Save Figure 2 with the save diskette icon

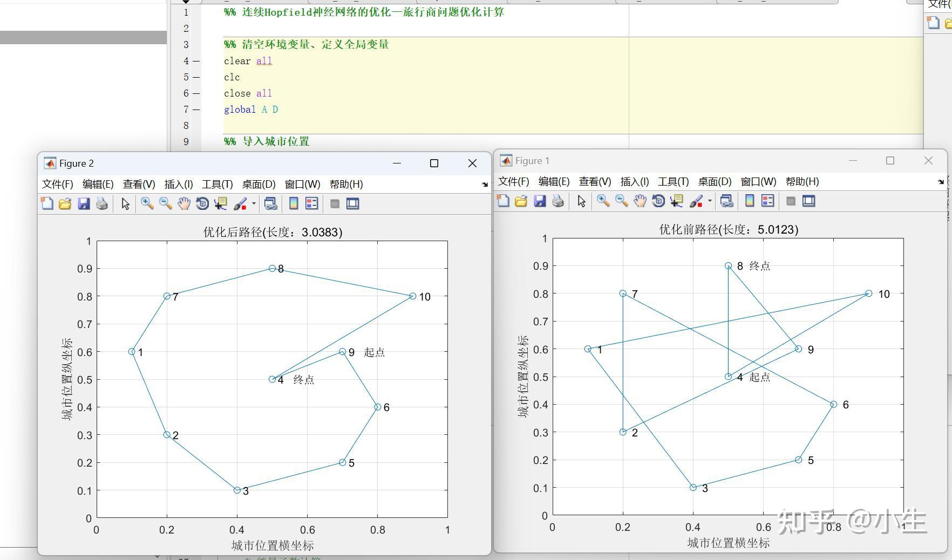click(x=84, y=203)
